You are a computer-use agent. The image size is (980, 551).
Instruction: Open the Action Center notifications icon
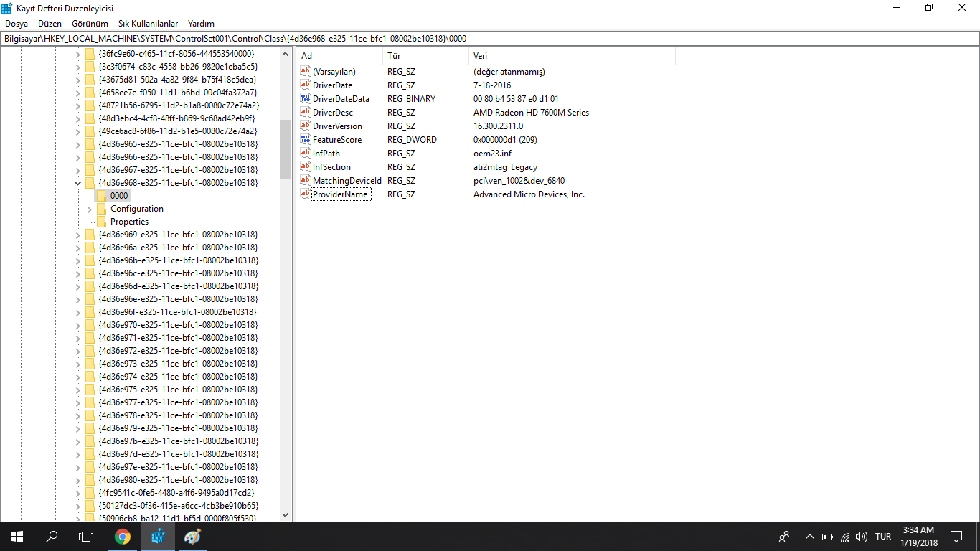click(956, 537)
